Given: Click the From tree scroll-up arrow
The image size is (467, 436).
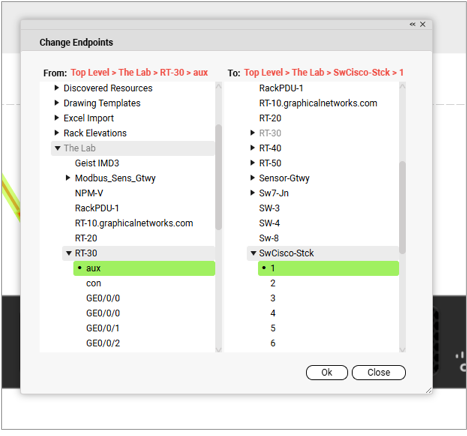Looking at the screenshot, I should [219, 86].
